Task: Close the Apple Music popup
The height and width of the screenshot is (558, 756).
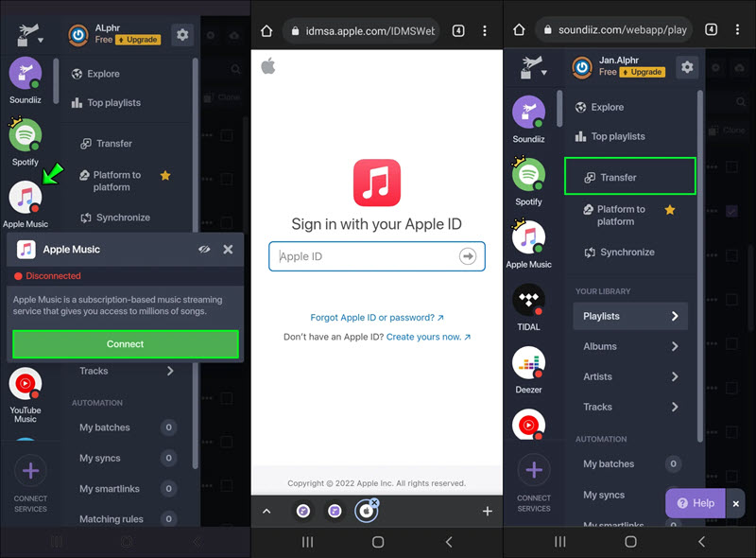Action: (x=228, y=250)
